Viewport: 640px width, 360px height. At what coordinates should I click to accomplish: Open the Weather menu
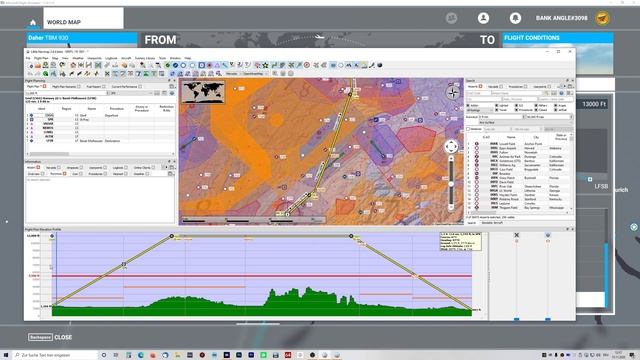[x=78, y=58]
